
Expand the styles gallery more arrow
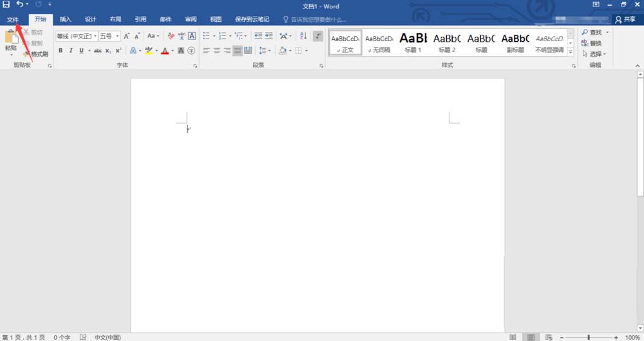pyautogui.click(x=571, y=51)
